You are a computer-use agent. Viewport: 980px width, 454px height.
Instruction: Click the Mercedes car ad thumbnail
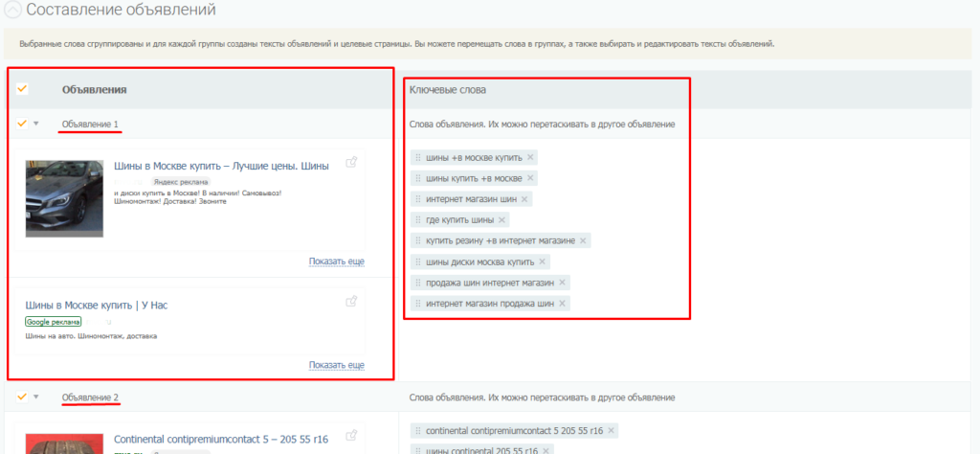pyautogui.click(x=64, y=198)
